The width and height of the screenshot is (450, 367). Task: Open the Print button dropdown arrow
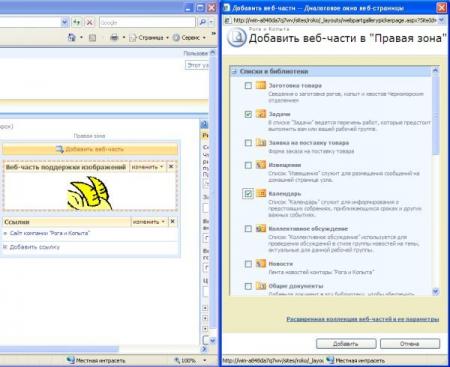[x=123, y=37]
